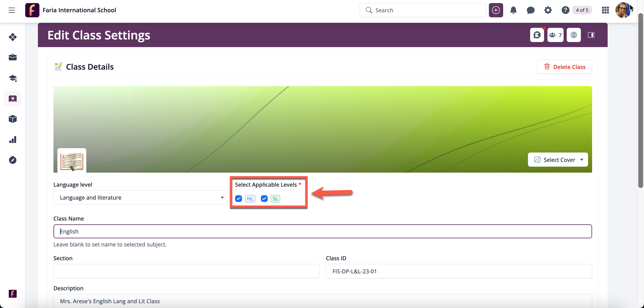Viewport: 644px width, 308px height.
Task: Open the user profile avatar menu
Action: [623, 10]
